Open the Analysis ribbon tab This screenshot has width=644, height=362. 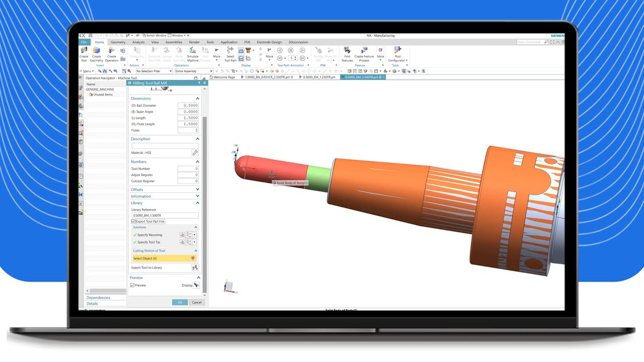click(x=138, y=42)
